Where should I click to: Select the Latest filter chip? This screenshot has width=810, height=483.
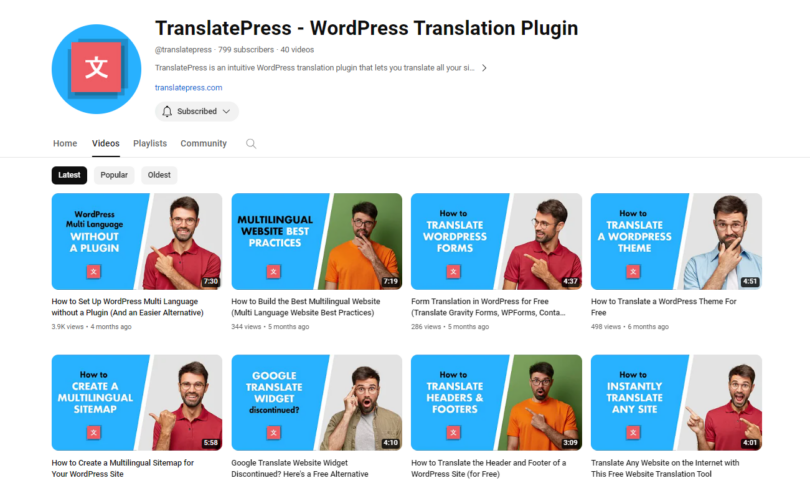click(x=69, y=175)
